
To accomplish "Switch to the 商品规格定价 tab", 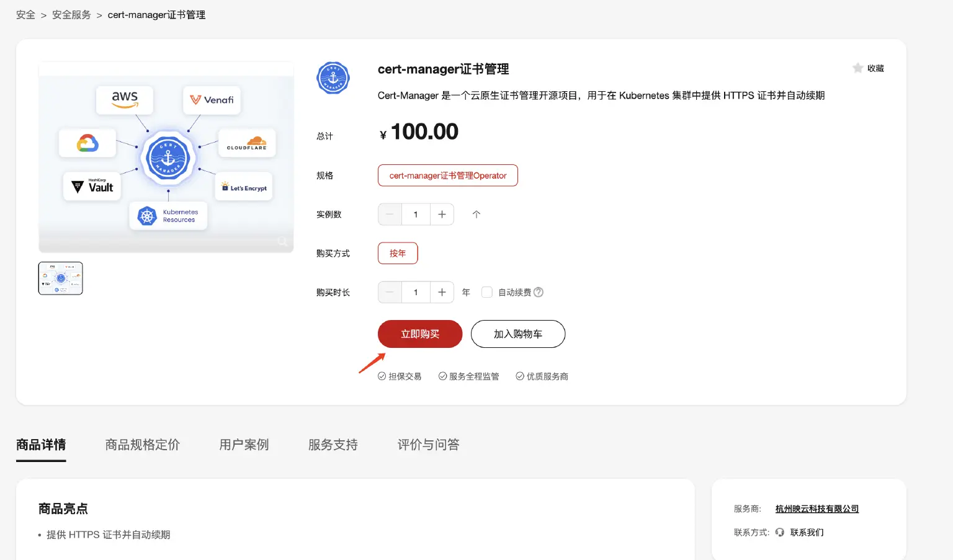I will [x=142, y=445].
